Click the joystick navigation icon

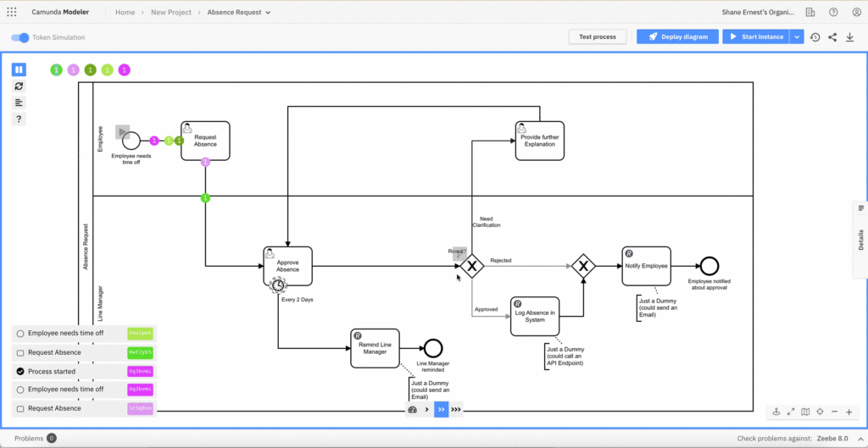(x=776, y=412)
